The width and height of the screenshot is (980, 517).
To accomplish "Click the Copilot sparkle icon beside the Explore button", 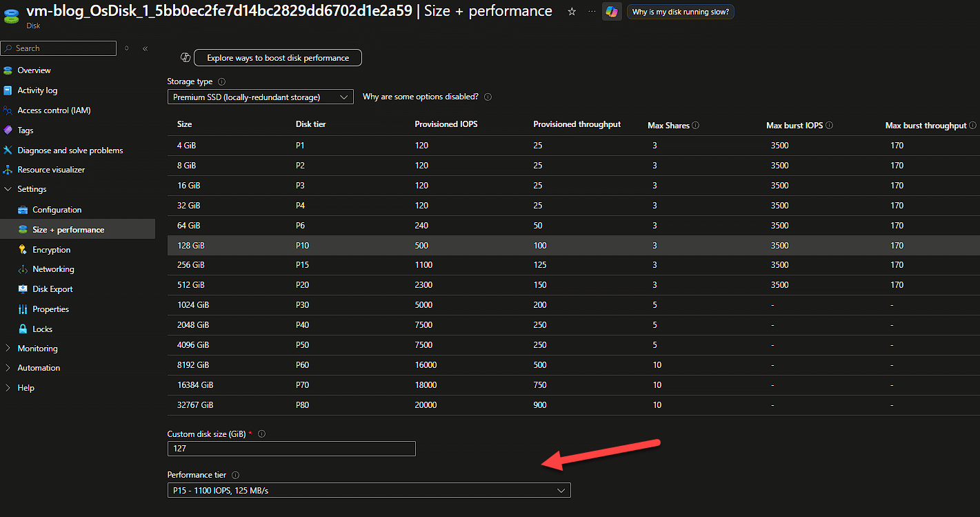I will click(x=185, y=57).
